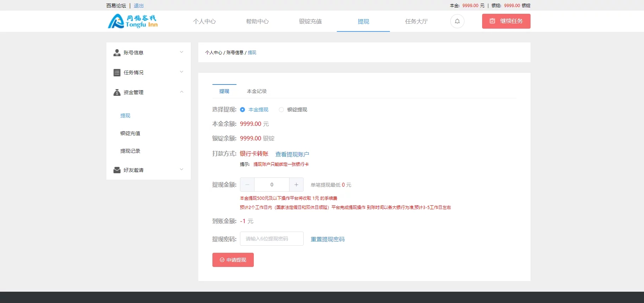Image resolution: width=644 pixels, height=303 pixels.
Task: Expand the 好友邀请 chevron
Action: pyautogui.click(x=182, y=170)
